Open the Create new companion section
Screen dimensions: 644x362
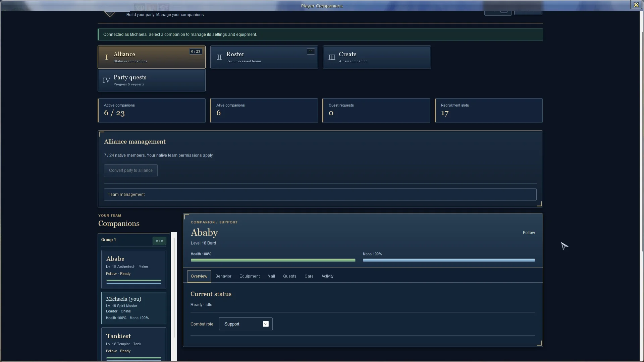(377, 57)
